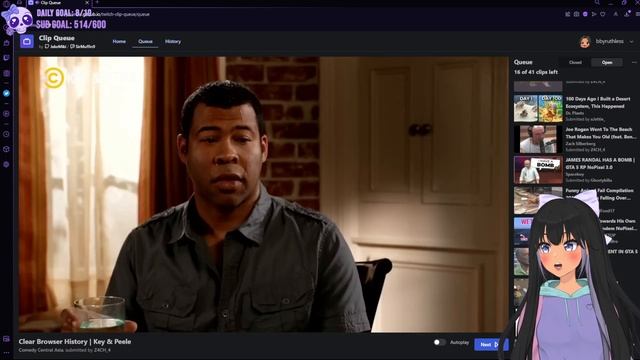Click the purple circle icon in address bar

coord(585,14)
